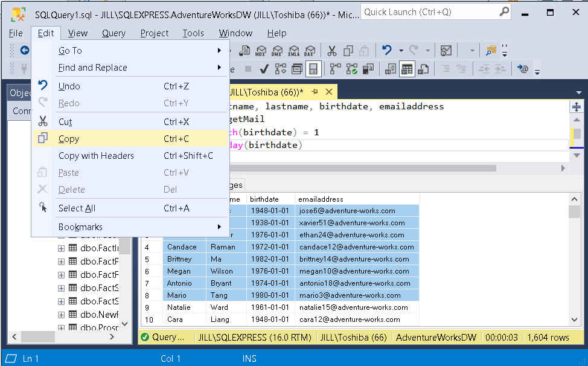Switch output to Results to Text
Image resolution: width=588 pixels, height=366 pixels.
pyautogui.click(x=391, y=69)
